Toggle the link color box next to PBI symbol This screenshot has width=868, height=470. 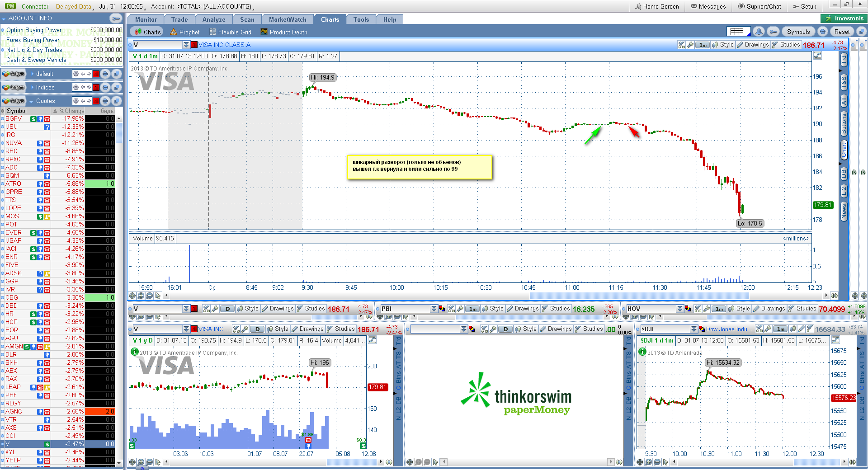[442, 309]
